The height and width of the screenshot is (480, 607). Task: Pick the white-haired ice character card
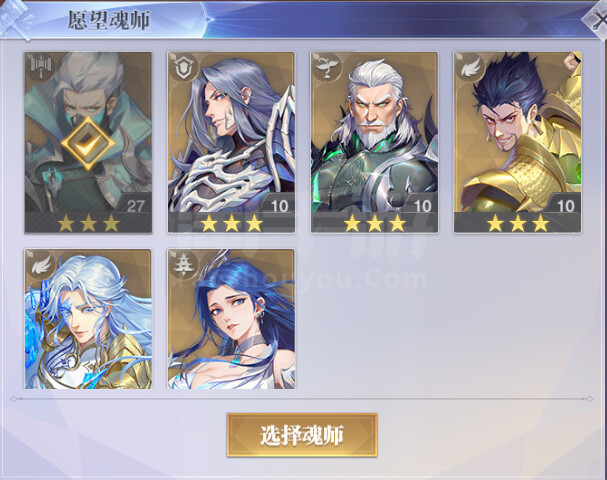click(x=88, y=319)
